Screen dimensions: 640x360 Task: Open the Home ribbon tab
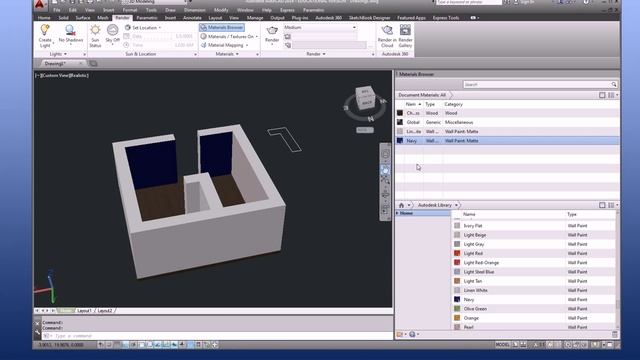point(44,18)
